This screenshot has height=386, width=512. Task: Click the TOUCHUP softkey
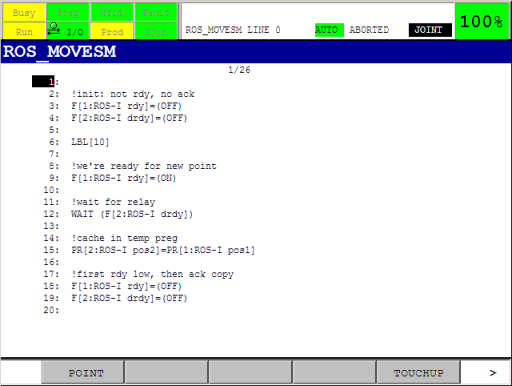pyautogui.click(x=418, y=372)
